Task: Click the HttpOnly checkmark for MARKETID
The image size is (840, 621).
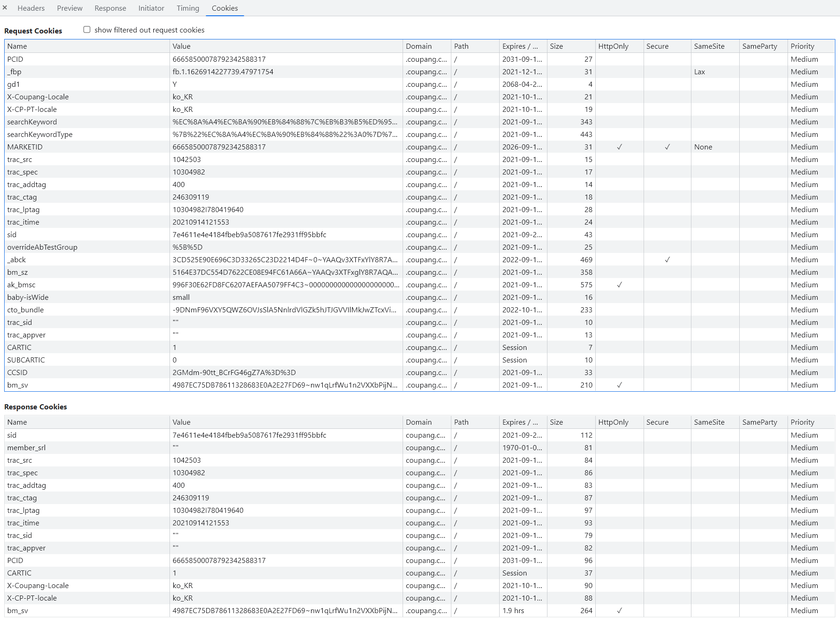Action: 619,147
